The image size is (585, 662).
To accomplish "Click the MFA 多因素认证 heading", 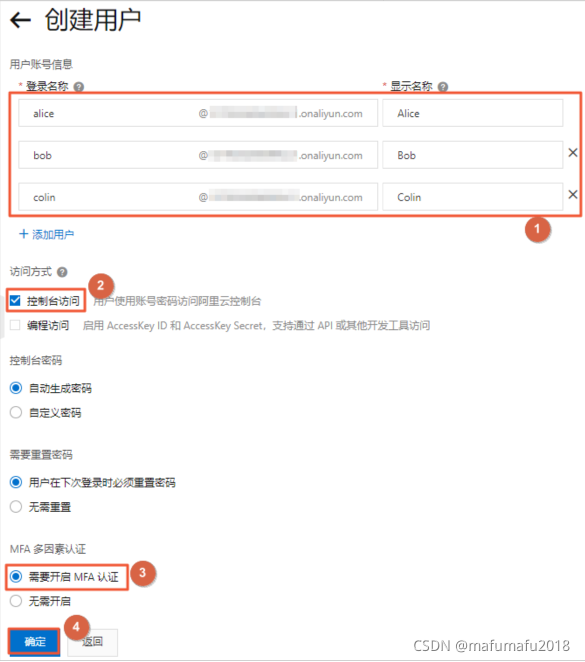I will coord(48,549).
